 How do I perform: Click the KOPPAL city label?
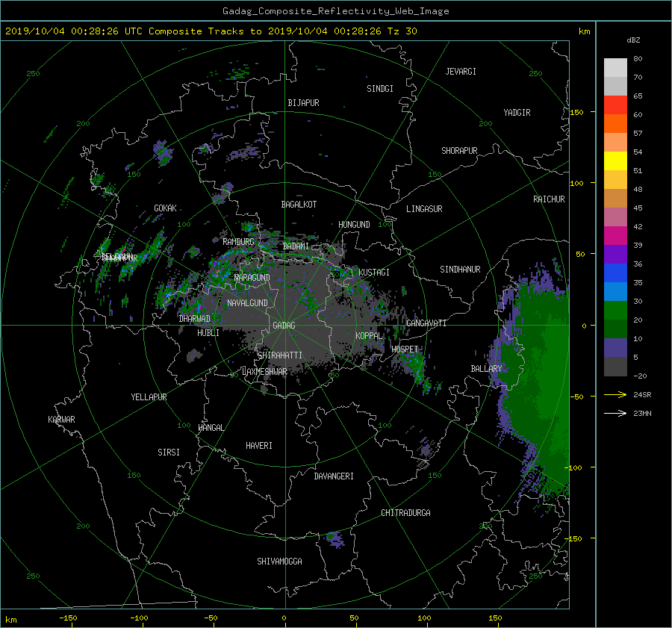tap(369, 336)
